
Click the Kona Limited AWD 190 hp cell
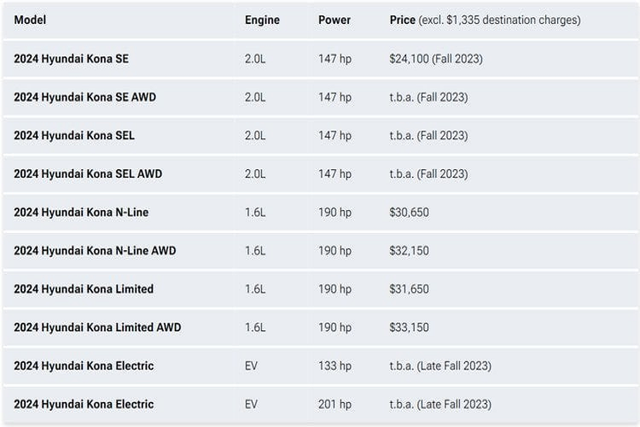(x=335, y=327)
